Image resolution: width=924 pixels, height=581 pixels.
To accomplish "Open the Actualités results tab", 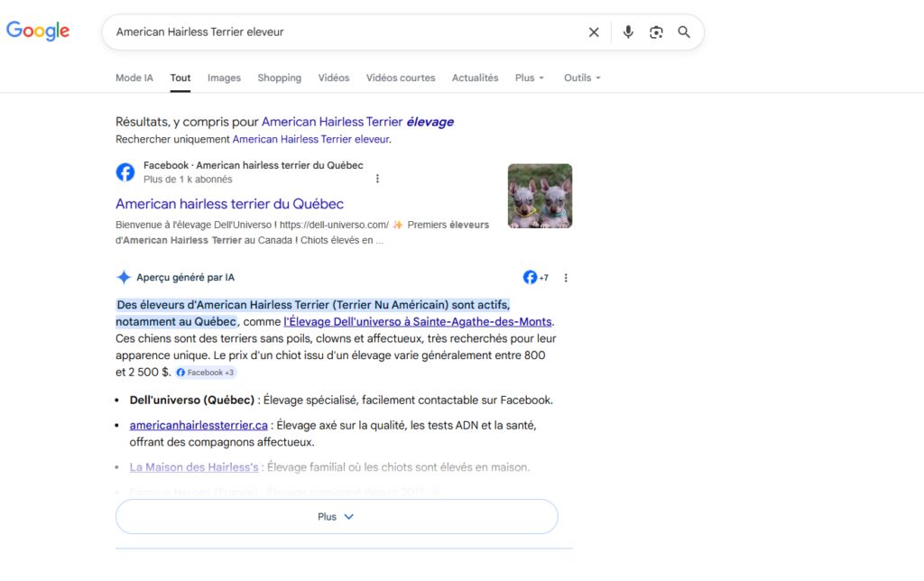I will click(475, 78).
